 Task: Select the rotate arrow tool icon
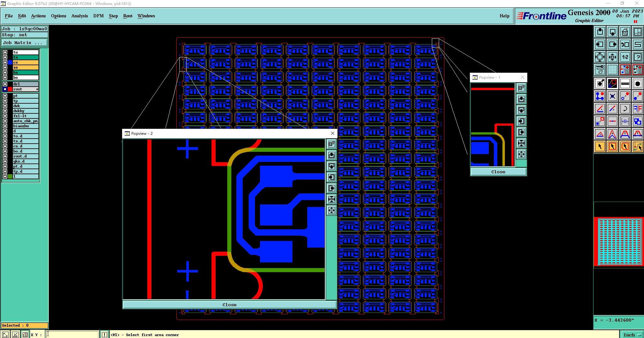point(625,109)
